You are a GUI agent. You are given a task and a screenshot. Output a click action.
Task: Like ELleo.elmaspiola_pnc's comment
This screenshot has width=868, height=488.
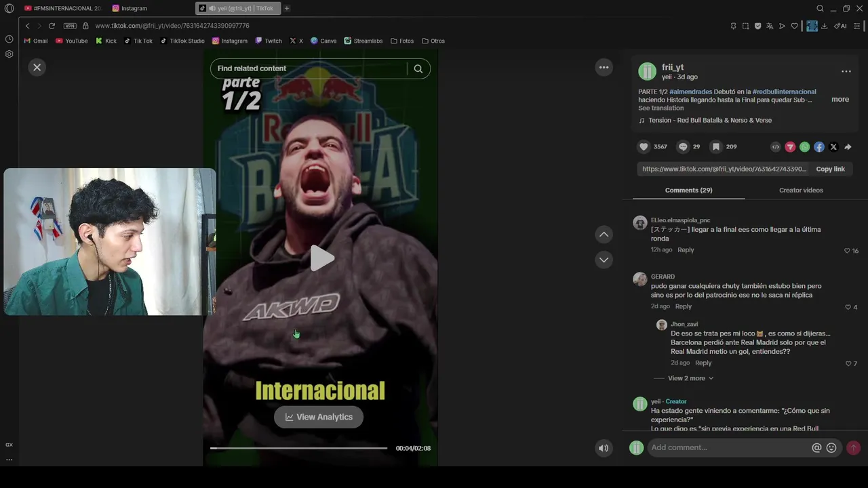[847, 251]
